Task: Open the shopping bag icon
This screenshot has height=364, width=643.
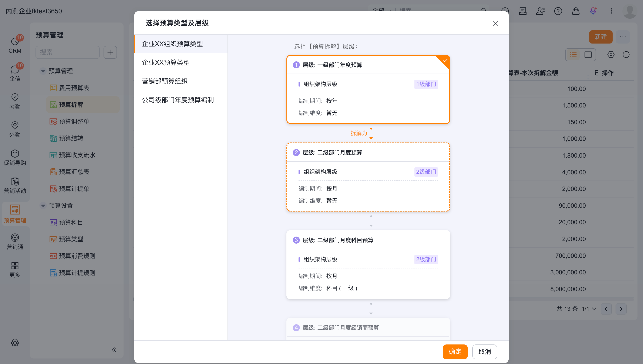Action: (576, 11)
